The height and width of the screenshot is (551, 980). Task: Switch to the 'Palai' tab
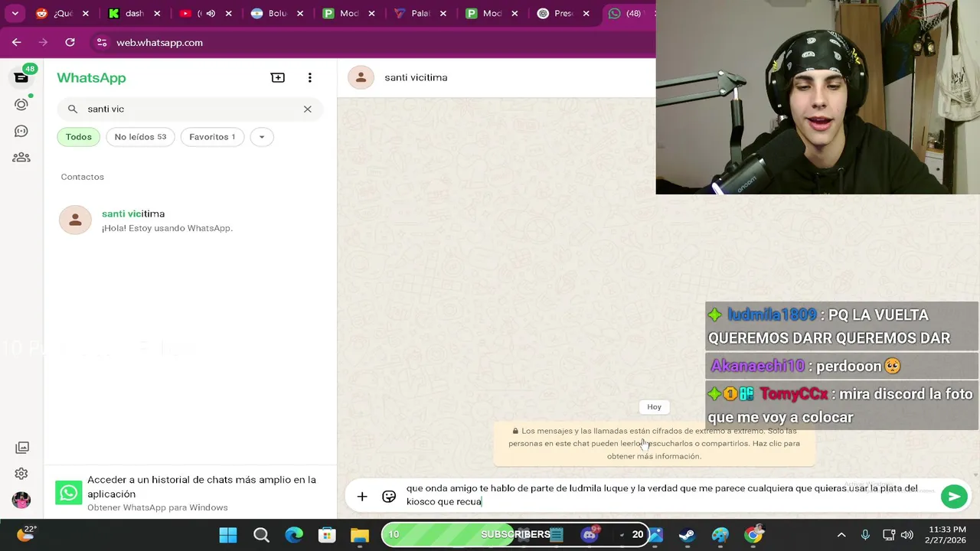click(420, 13)
